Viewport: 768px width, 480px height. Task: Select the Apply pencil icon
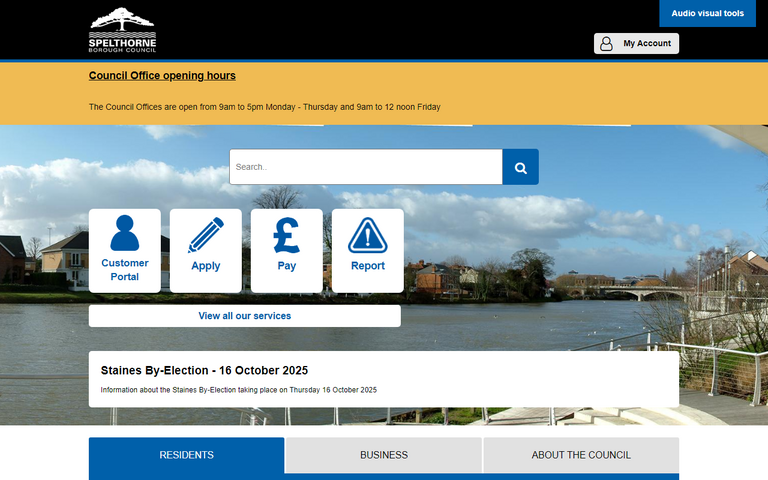206,235
